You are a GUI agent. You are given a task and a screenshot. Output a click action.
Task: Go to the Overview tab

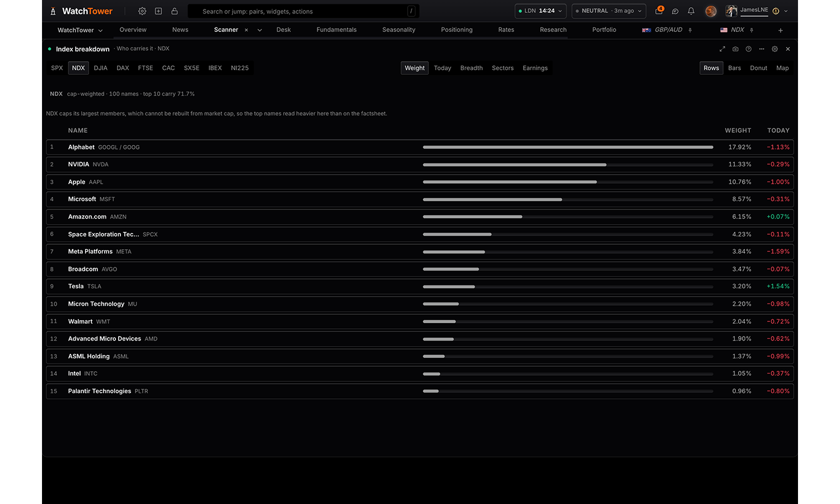tap(133, 30)
